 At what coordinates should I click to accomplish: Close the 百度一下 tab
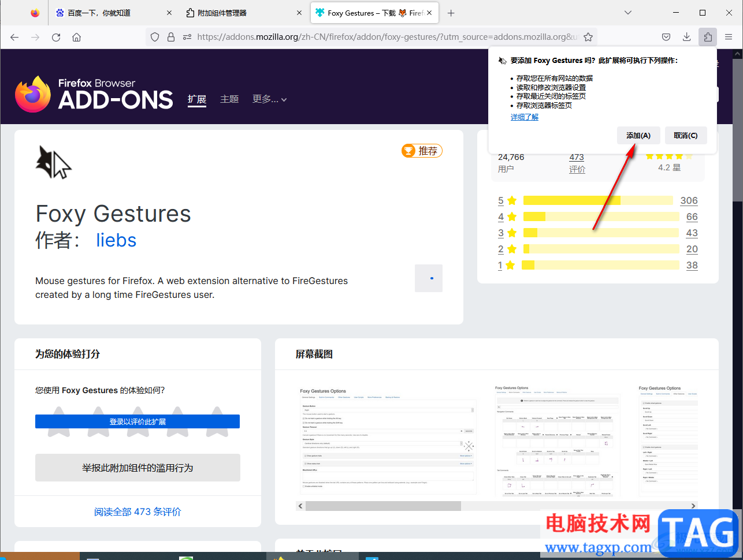[169, 13]
